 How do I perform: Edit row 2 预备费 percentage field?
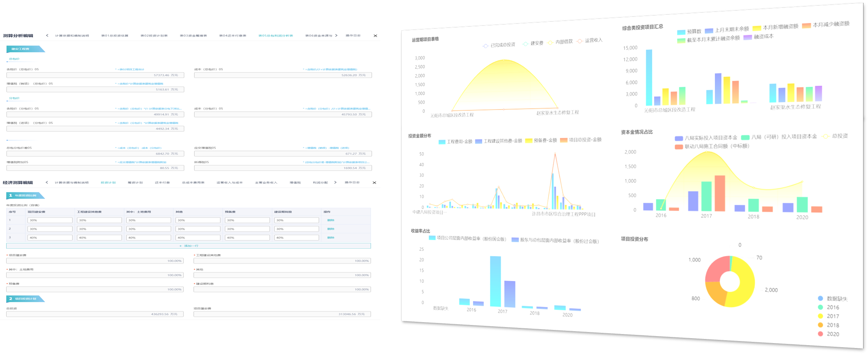click(247, 229)
